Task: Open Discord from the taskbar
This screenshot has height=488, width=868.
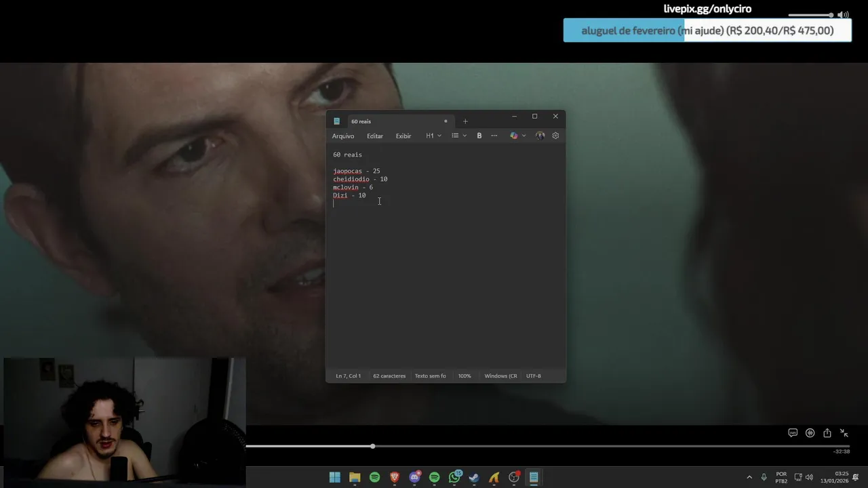Action: pyautogui.click(x=414, y=477)
